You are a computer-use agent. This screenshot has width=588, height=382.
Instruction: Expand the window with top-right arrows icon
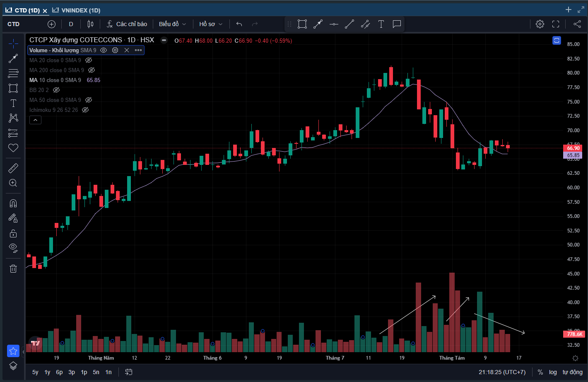pos(581,10)
